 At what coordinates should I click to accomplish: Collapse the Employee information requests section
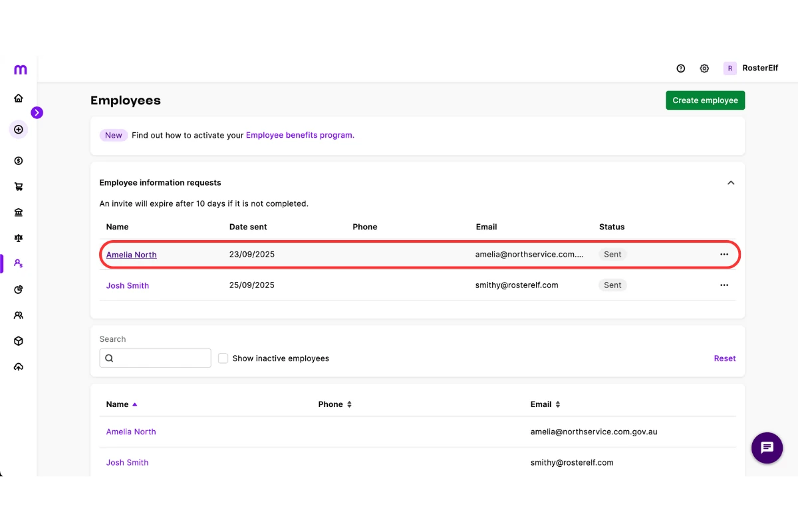[x=731, y=183]
